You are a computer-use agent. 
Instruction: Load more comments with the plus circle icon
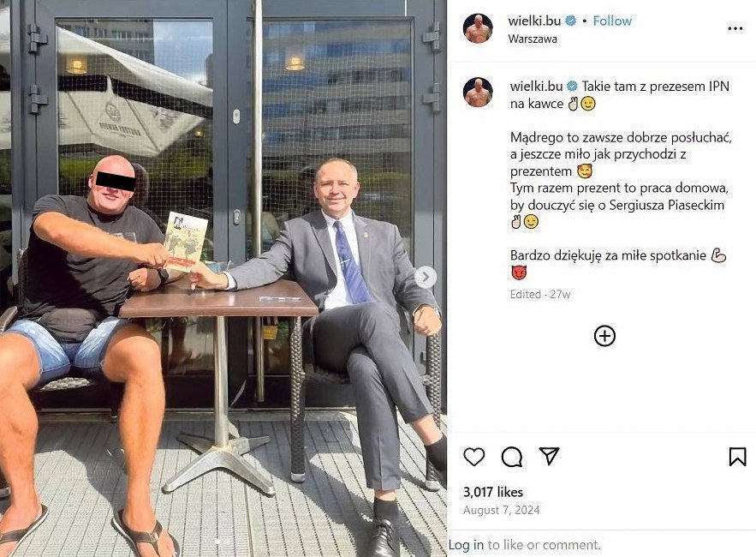tap(604, 336)
